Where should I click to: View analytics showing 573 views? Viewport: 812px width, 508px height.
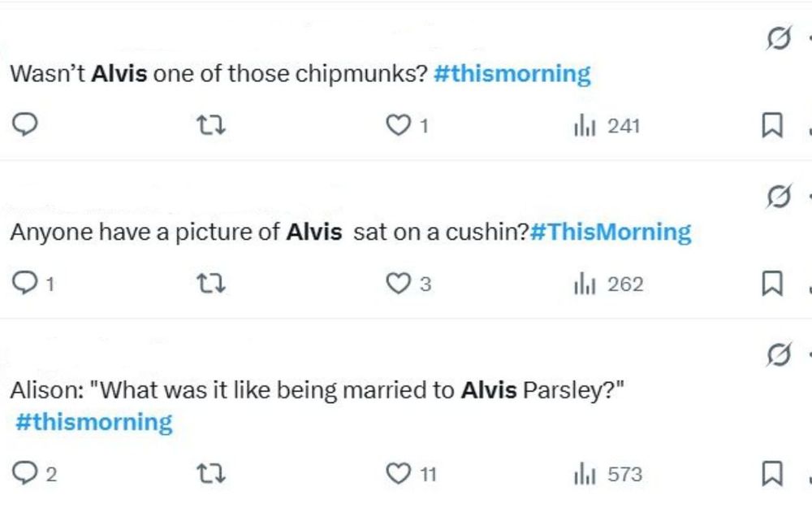click(x=608, y=474)
